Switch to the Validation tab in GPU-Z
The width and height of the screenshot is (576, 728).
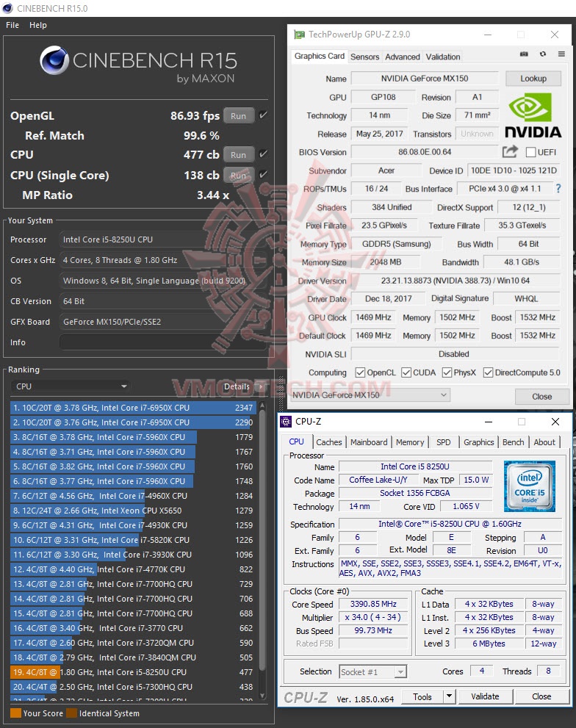[443, 57]
